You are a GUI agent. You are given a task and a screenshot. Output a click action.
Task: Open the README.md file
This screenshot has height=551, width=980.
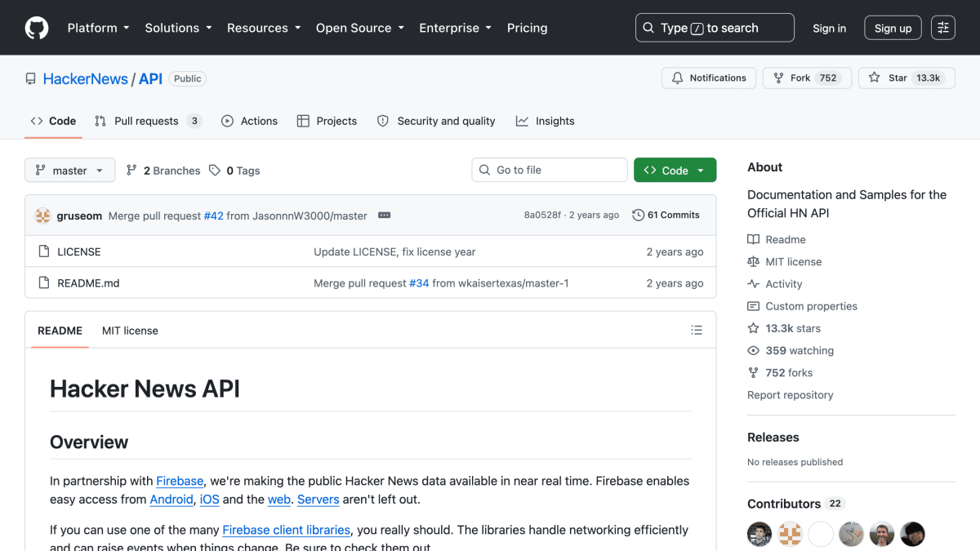point(88,283)
